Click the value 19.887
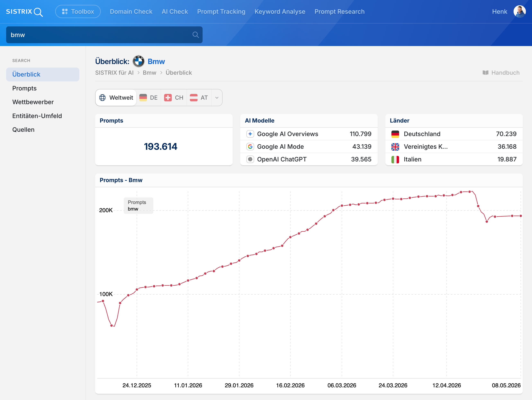 pos(507,159)
